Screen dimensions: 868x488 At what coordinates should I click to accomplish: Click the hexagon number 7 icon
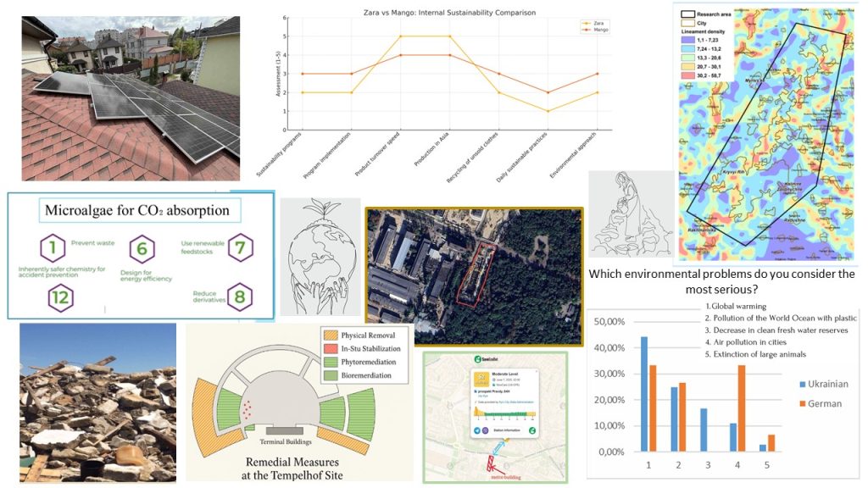(x=240, y=249)
